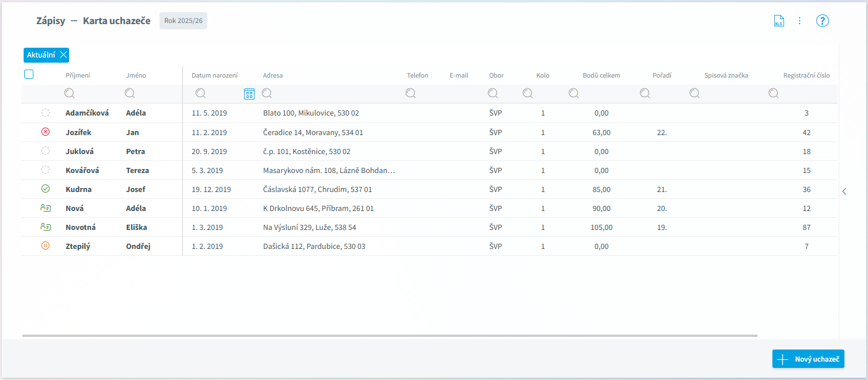This screenshot has width=868, height=380.
Task: Select the surname Kudrna
Action: click(78, 189)
